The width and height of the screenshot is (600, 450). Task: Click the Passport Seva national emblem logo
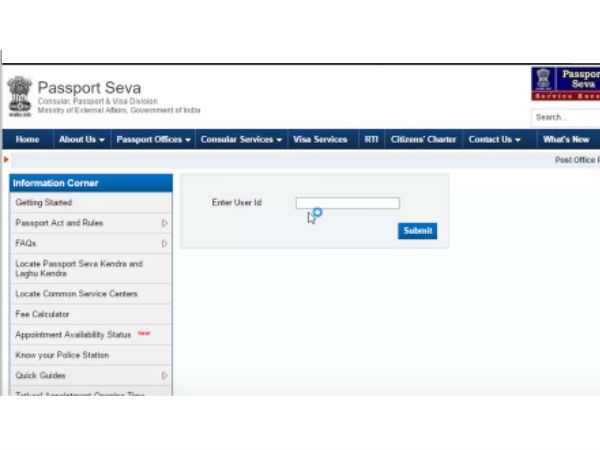tap(19, 96)
